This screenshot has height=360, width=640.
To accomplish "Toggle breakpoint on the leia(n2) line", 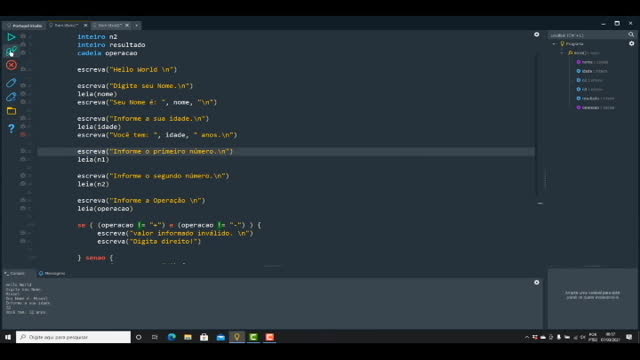I will pos(23,184).
